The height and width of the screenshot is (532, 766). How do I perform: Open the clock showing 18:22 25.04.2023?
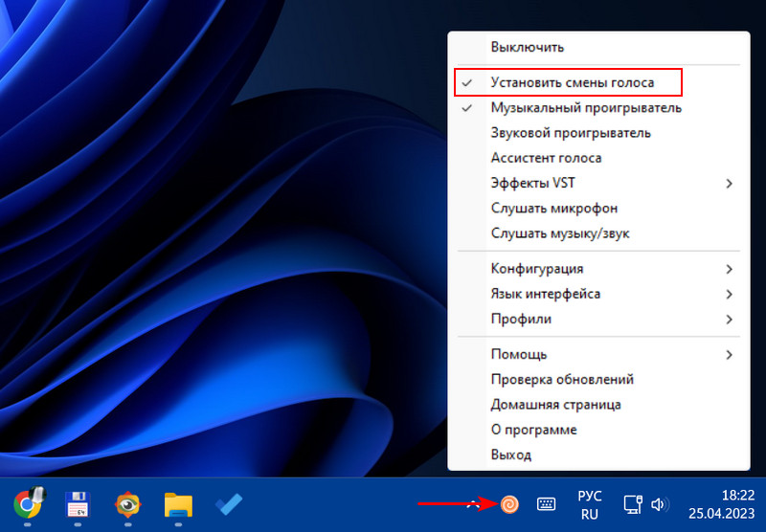[722, 504]
